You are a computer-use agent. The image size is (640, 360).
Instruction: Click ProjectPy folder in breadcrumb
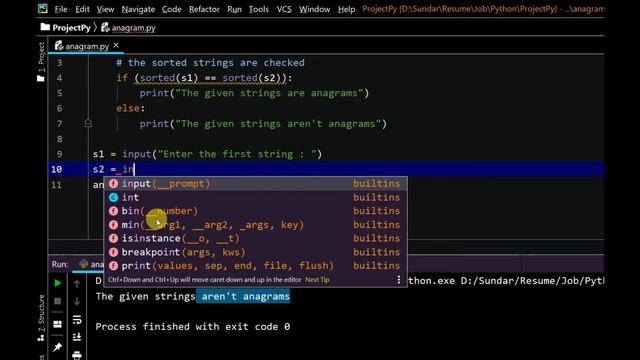point(66,28)
